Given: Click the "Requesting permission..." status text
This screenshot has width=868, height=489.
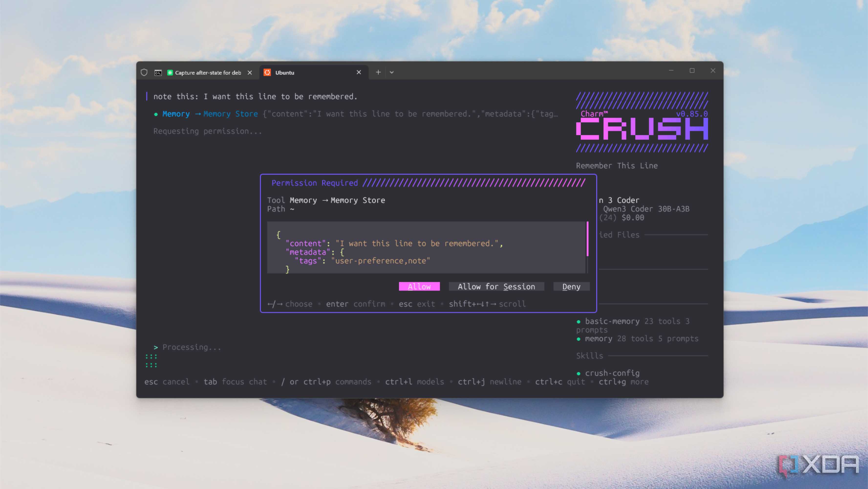Looking at the screenshot, I should click(208, 131).
